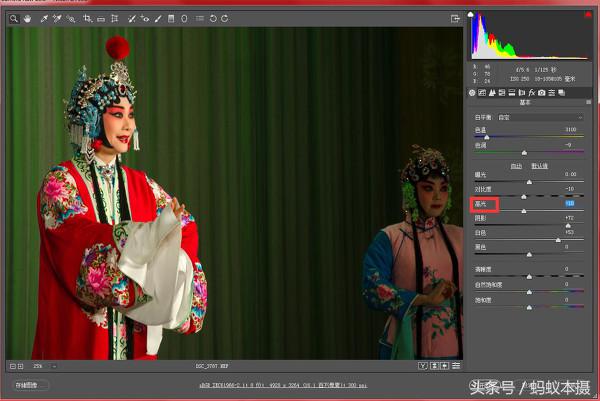Screen dimensions: 600x401
Task: Open the workflow options link at bottom
Action: click(x=283, y=385)
